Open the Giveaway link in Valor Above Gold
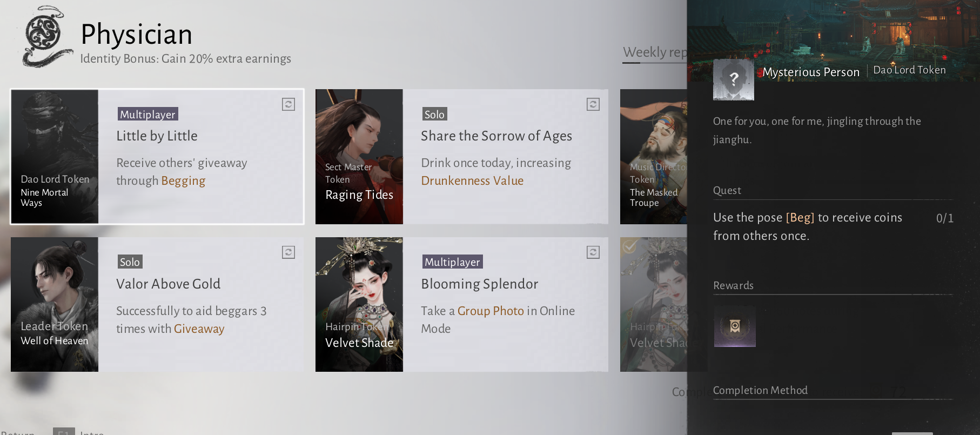This screenshot has width=980, height=435. pyautogui.click(x=199, y=329)
